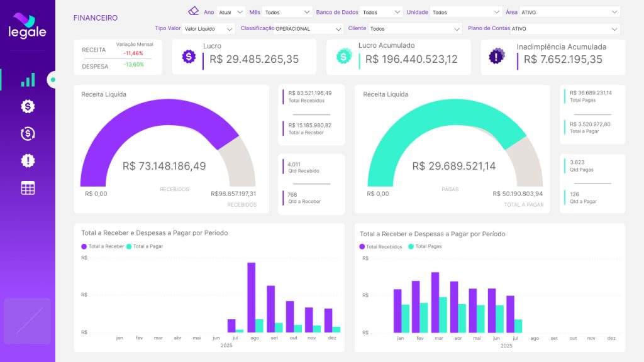Expand the Ano dropdown
Screen dimensions: 644x362
pos(230,12)
